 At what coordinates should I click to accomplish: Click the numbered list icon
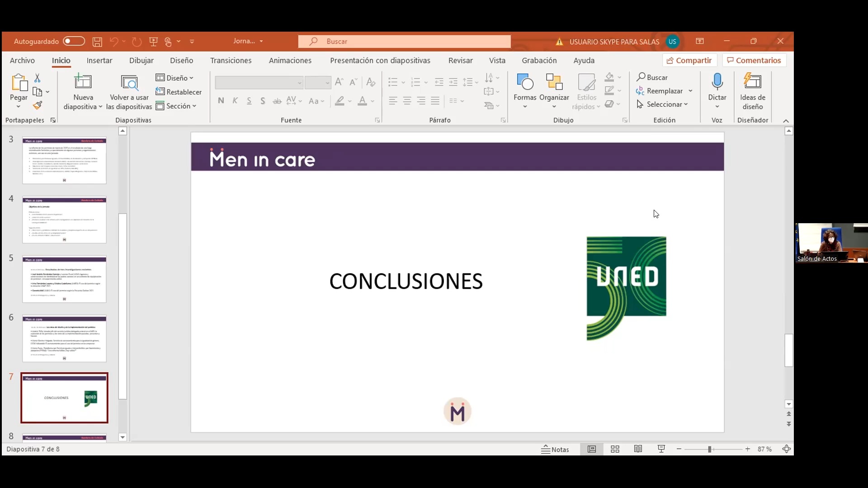coord(416,82)
